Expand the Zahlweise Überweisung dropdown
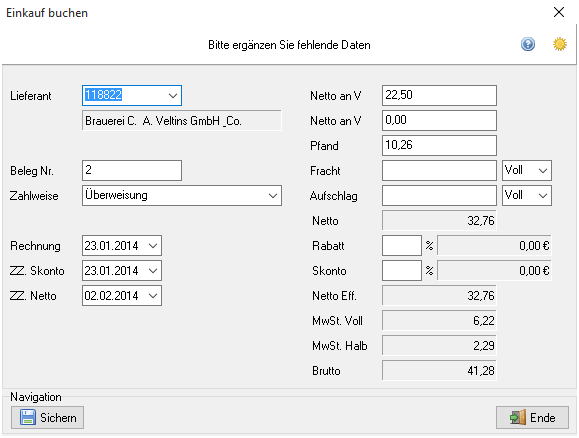The image size is (579, 438). pyautogui.click(x=273, y=195)
